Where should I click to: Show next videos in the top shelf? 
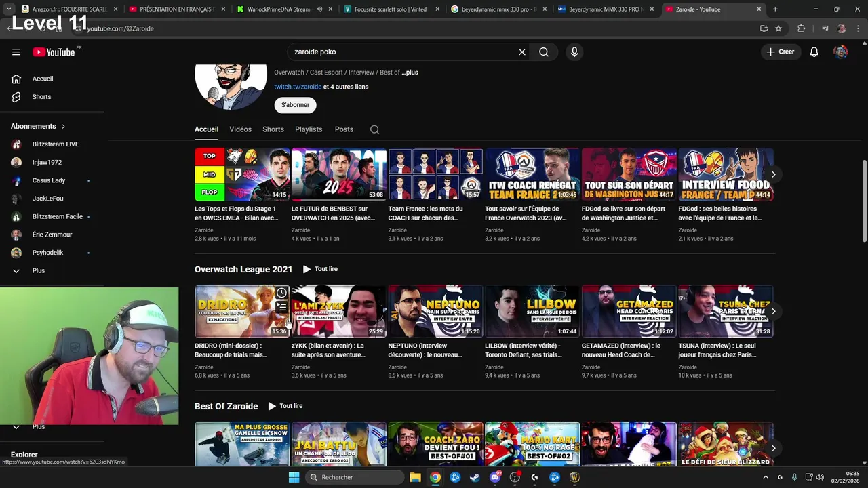(x=773, y=175)
